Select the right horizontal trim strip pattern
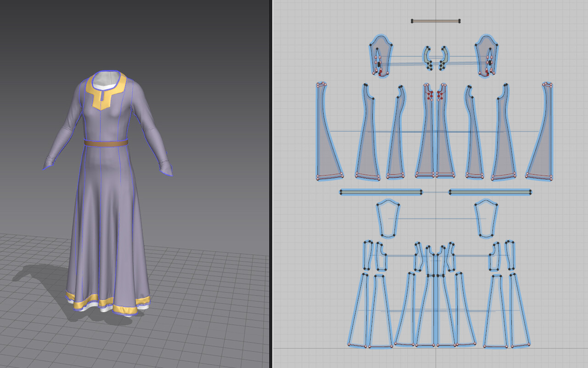 490,192
